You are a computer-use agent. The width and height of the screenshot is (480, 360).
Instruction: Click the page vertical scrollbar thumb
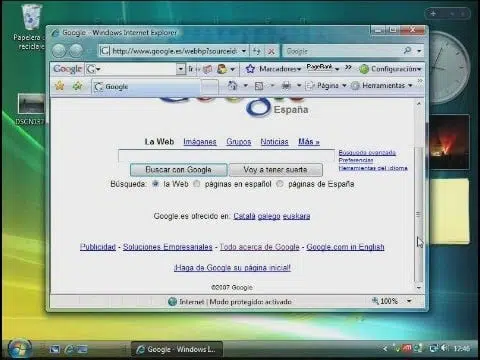point(419,213)
